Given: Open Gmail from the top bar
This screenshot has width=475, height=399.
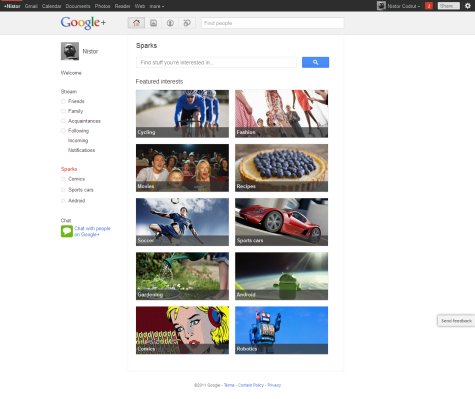Looking at the screenshot, I should (31, 6).
